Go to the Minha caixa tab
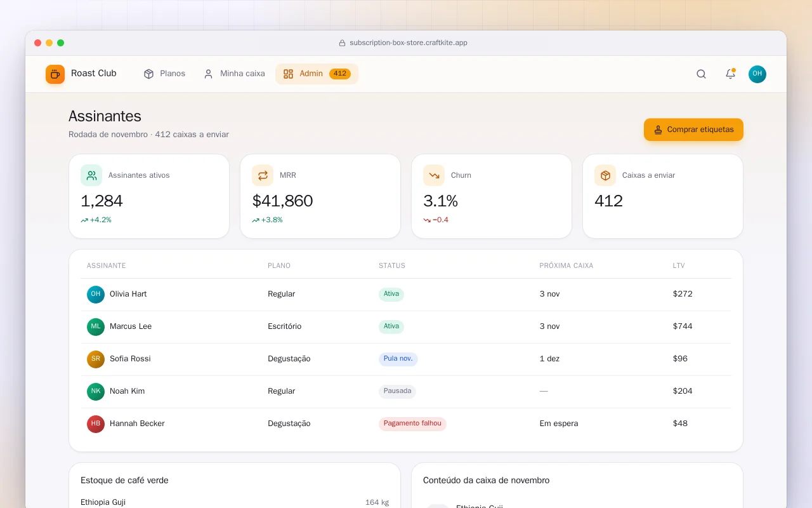Image resolution: width=812 pixels, height=508 pixels. (x=234, y=74)
